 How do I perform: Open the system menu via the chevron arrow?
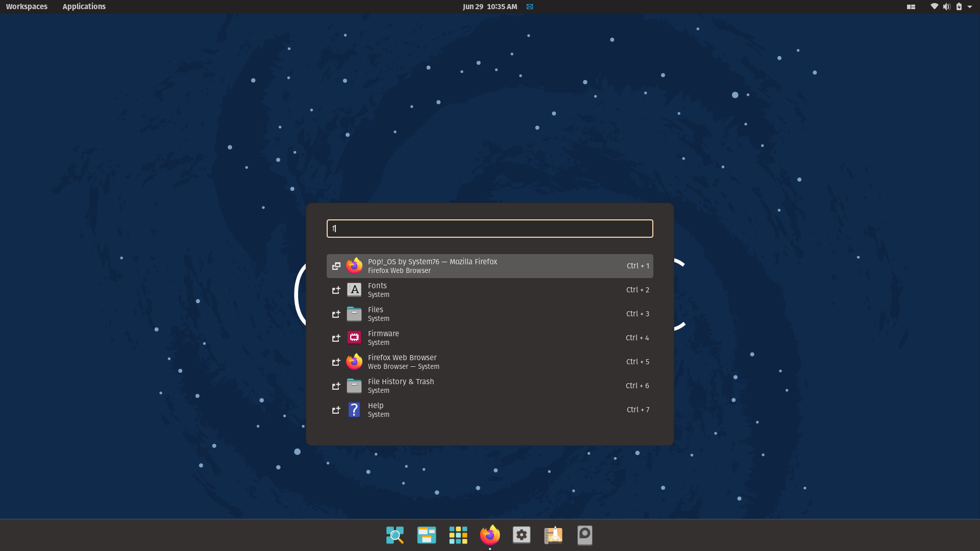(971, 7)
